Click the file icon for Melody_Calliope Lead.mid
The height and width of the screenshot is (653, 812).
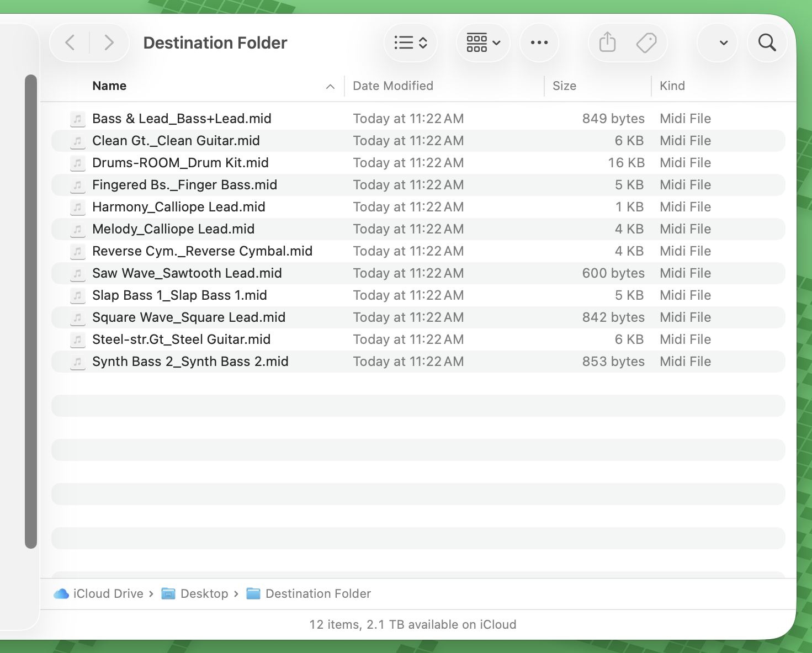click(x=78, y=229)
